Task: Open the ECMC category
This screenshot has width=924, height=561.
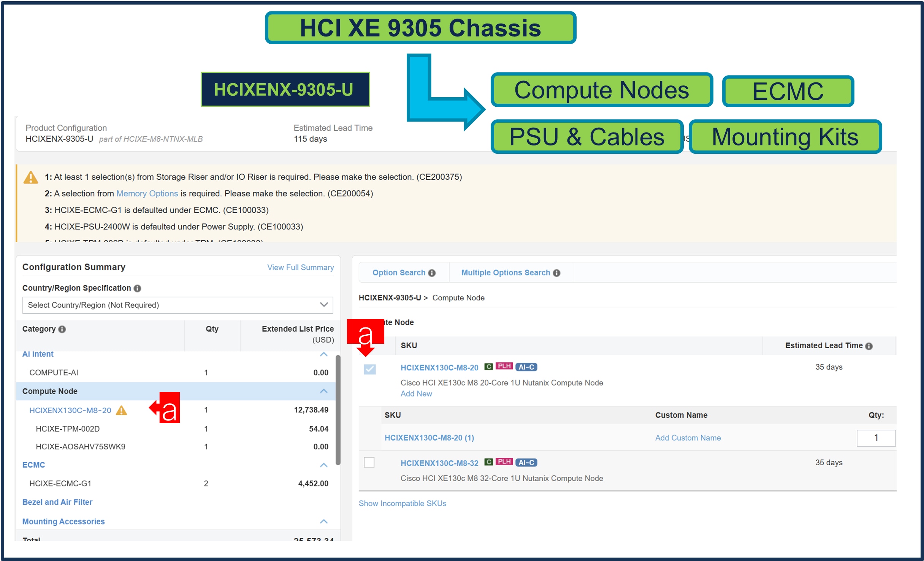Action: coord(33,465)
